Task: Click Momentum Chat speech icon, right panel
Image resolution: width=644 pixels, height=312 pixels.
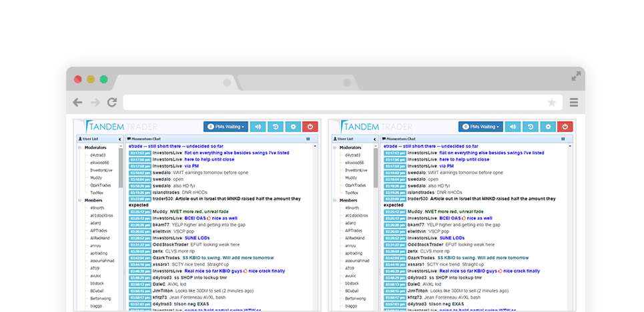Action: (384, 139)
